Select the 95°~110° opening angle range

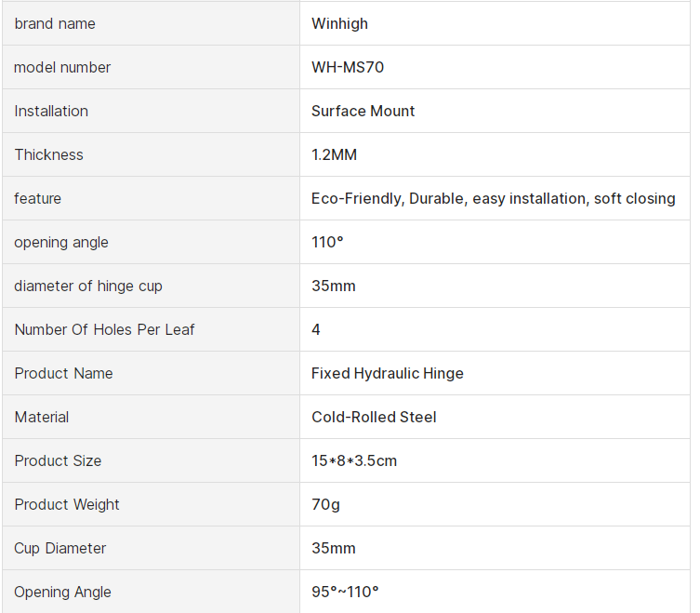click(345, 592)
